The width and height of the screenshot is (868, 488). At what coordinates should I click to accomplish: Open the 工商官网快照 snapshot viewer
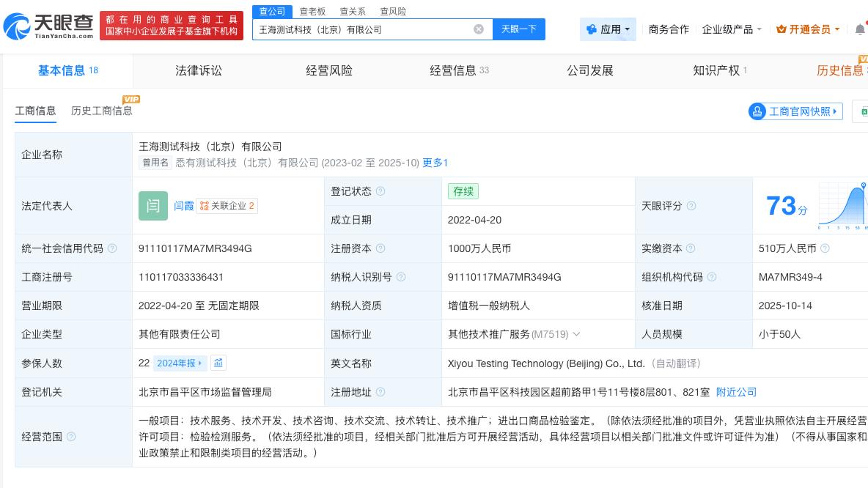pyautogui.click(x=795, y=111)
